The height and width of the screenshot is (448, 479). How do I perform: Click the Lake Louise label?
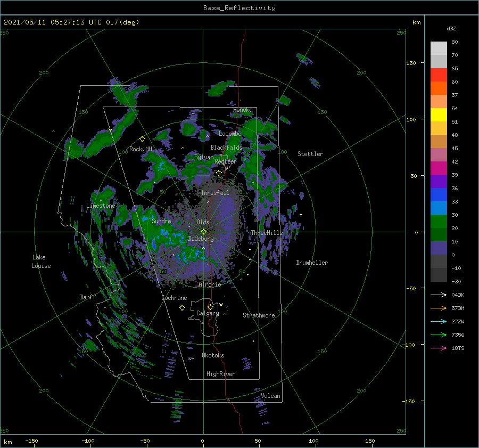point(41,262)
